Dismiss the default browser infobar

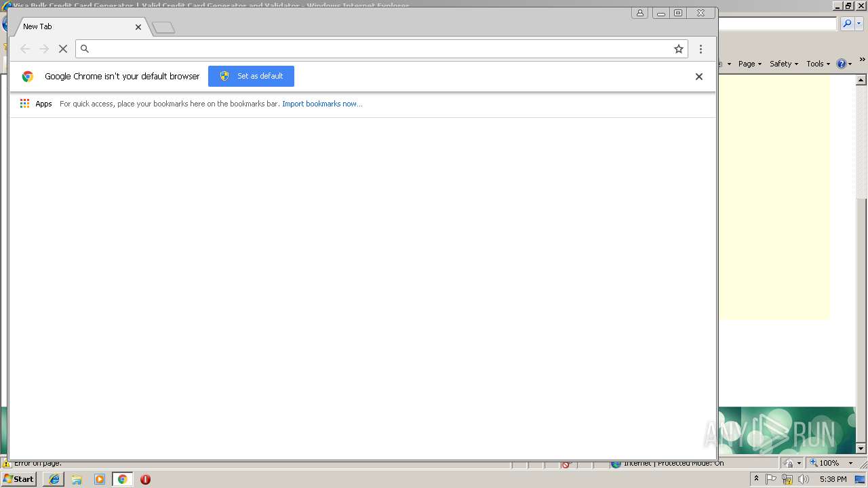pos(698,77)
